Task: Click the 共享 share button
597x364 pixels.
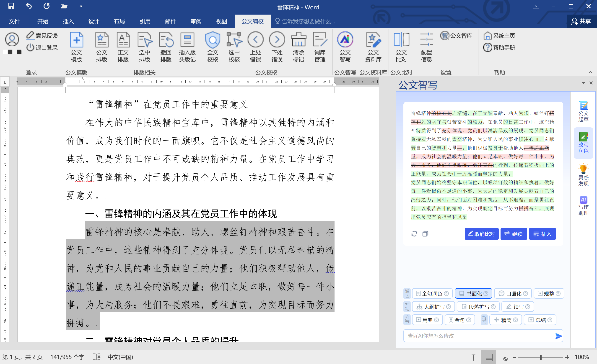Action: pyautogui.click(x=581, y=21)
